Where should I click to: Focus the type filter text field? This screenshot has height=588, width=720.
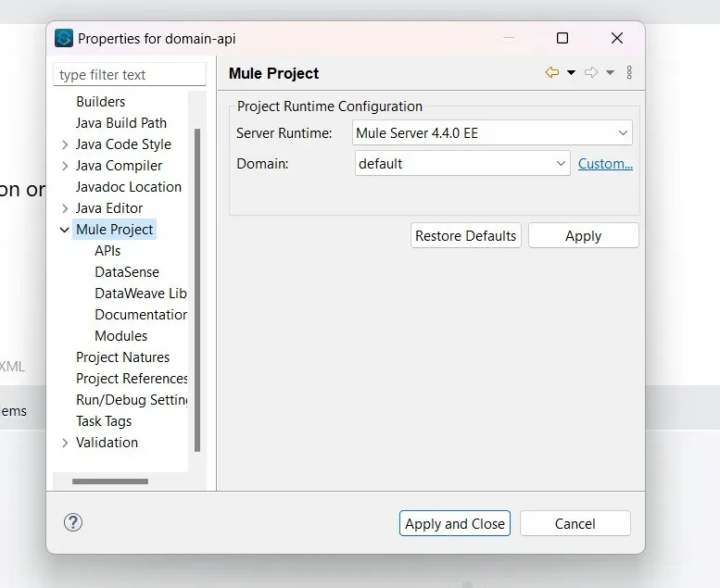point(130,74)
